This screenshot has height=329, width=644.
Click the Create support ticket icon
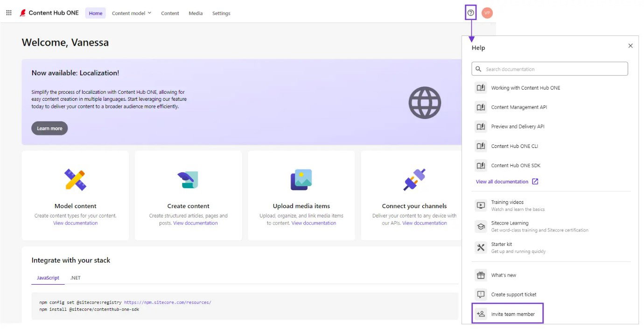(x=481, y=294)
